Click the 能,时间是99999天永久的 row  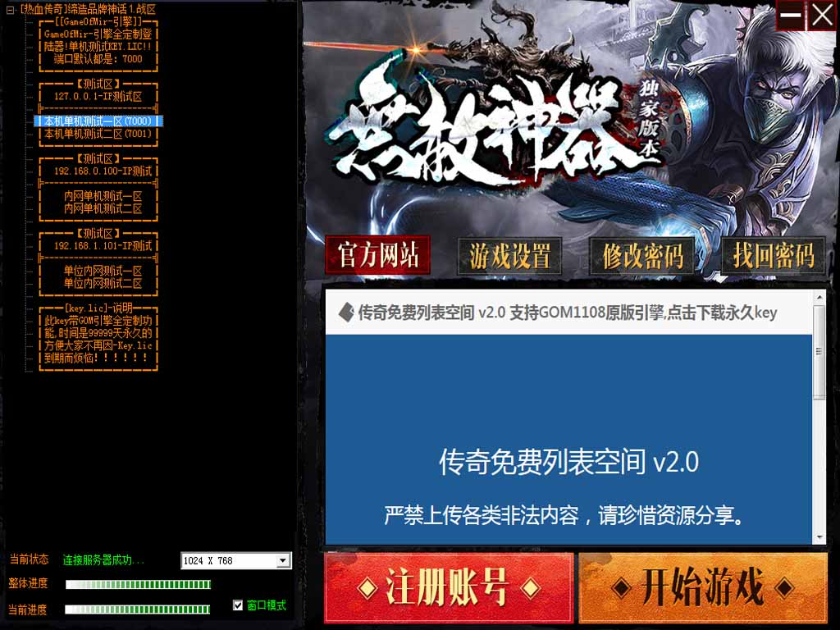point(98,333)
